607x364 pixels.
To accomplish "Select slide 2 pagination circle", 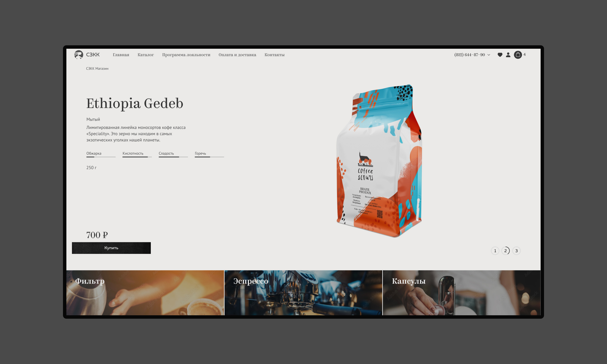I will click(506, 251).
